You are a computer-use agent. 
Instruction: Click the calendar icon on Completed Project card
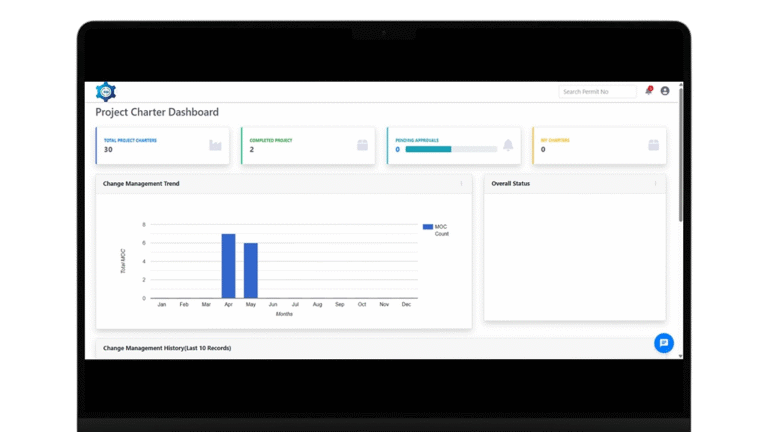(x=362, y=145)
